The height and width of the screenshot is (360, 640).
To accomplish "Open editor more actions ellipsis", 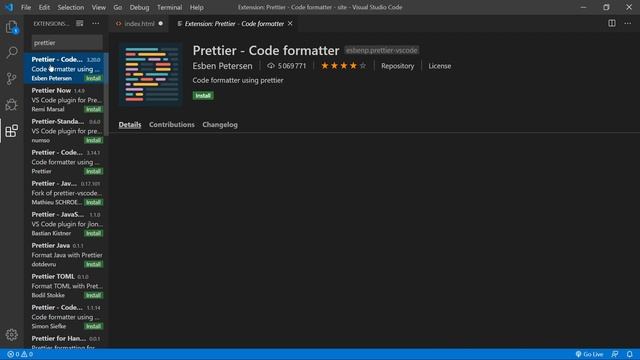I will click(628, 24).
